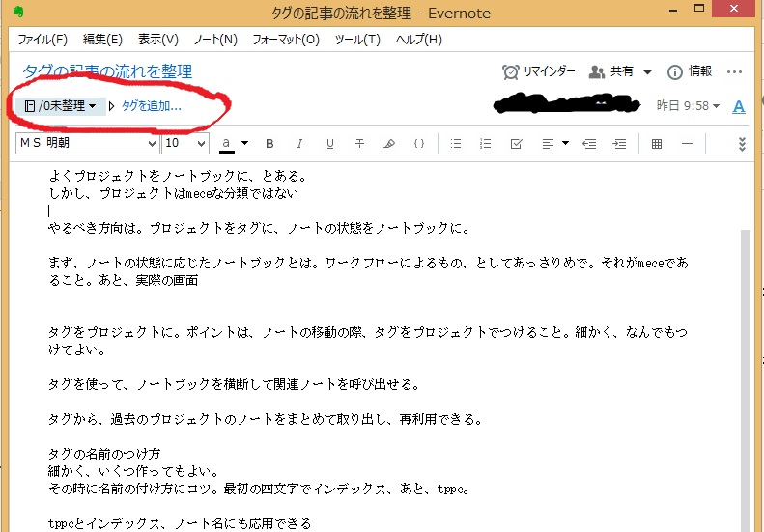Open the font size 10 dropdown
764x532 pixels.
point(185,143)
